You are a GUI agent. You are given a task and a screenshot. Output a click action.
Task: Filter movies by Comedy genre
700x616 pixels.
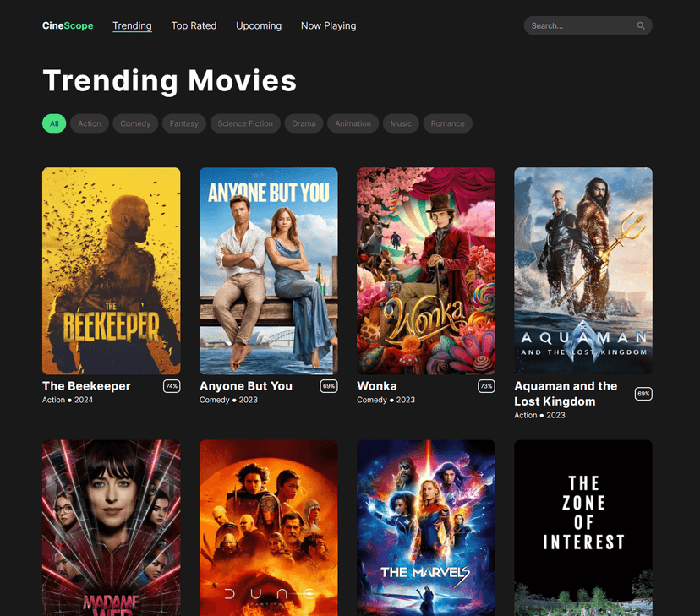(135, 123)
